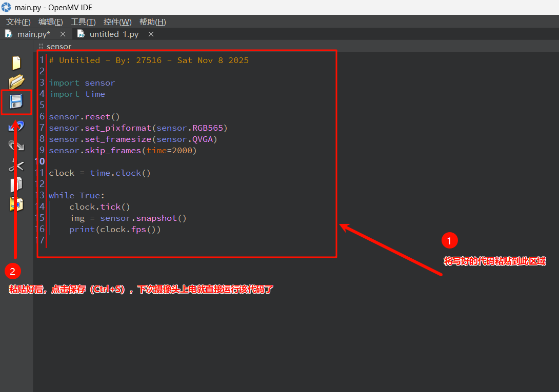Click the 'print(clock.fps())' line
The height and width of the screenshot is (392, 559).
coord(115,230)
